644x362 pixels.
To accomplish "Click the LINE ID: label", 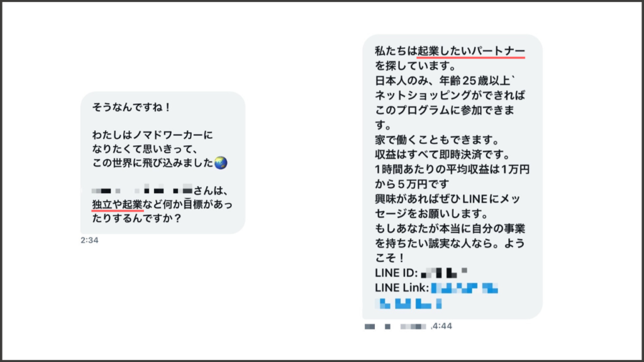I will click(396, 273).
